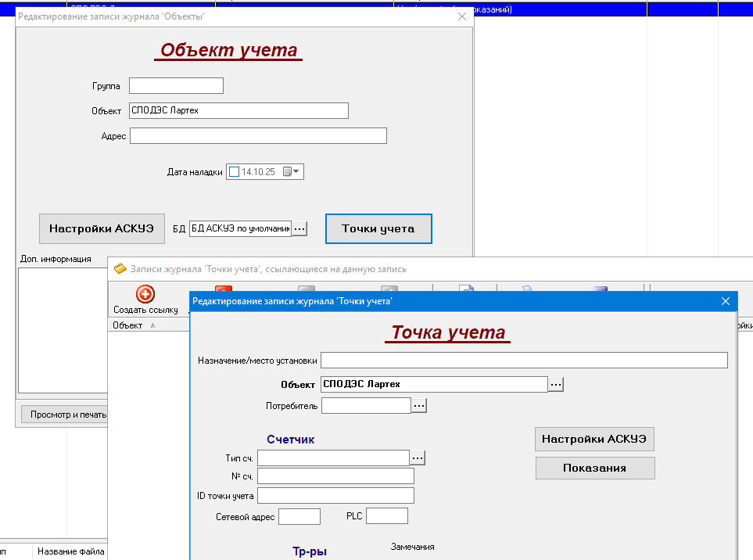Image resolution: width=753 pixels, height=560 pixels.
Task: Open the ellipsis picker beside 'Тип сч.'
Action: [418, 458]
